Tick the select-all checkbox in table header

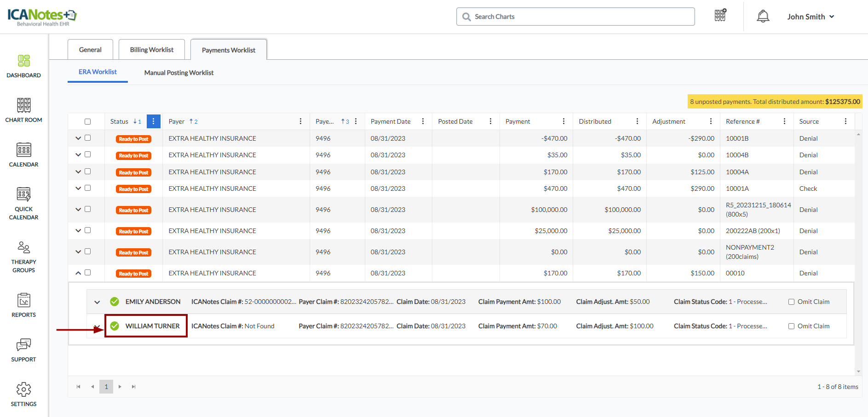pyautogui.click(x=87, y=122)
